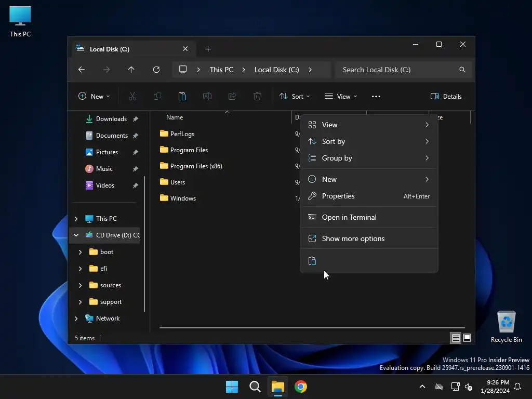
Task: Expand the efi folder node
Action: [x=80, y=269]
